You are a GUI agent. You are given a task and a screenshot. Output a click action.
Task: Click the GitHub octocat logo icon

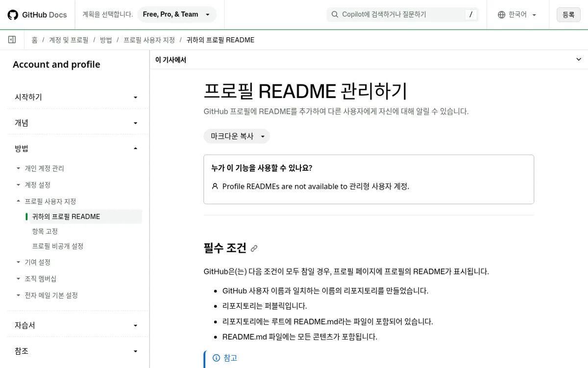(x=13, y=15)
